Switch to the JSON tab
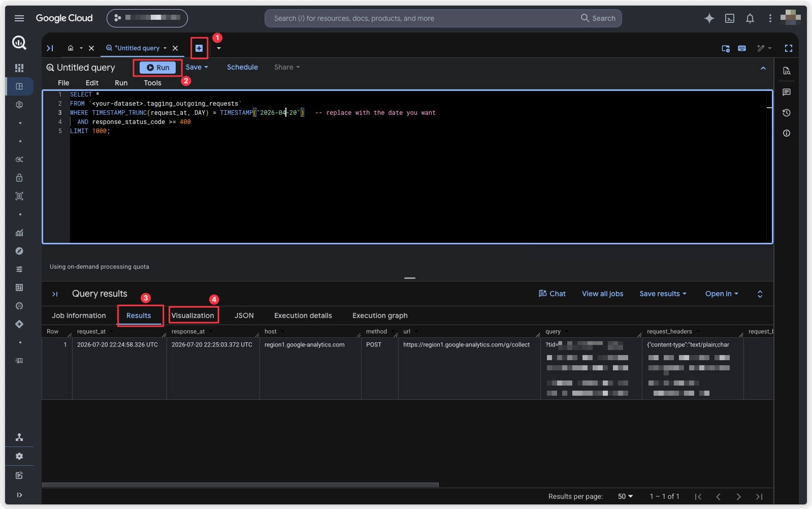This screenshot has height=509, width=812. [244, 315]
